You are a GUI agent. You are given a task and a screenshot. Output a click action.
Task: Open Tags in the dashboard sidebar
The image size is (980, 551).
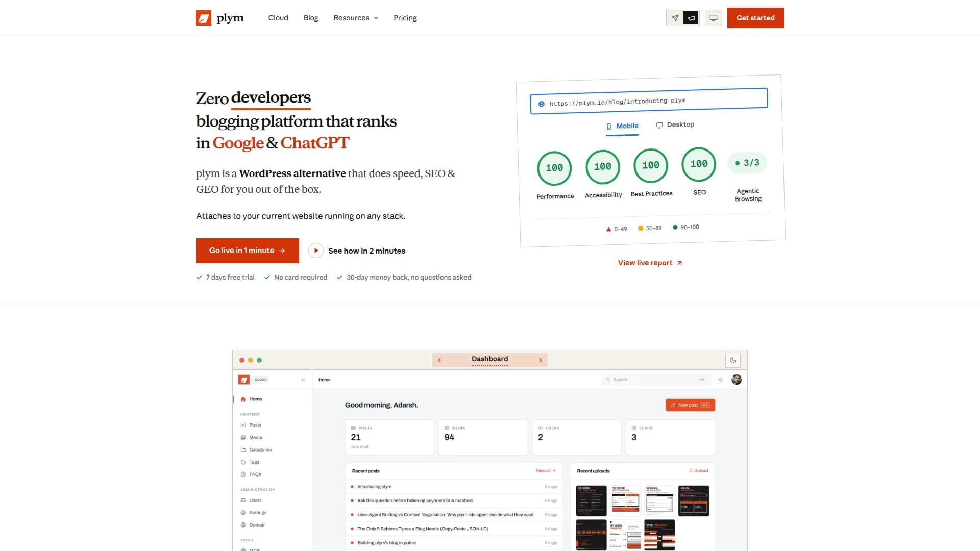click(x=250, y=462)
